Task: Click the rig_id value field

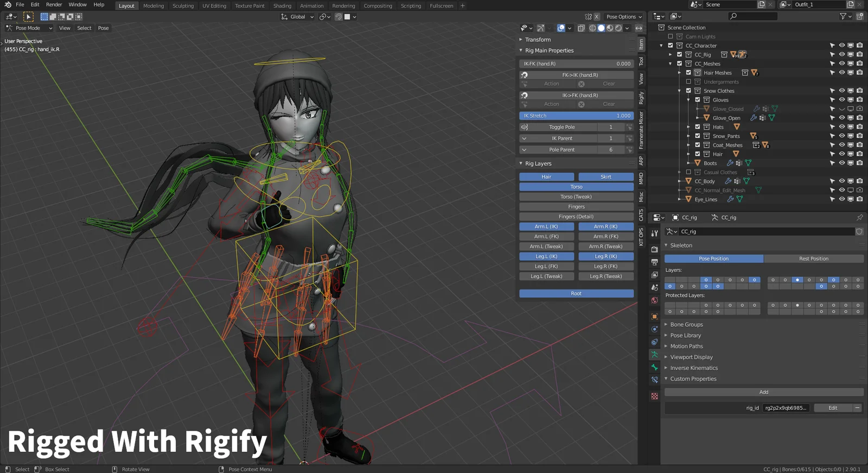Action: click(786, 408)
